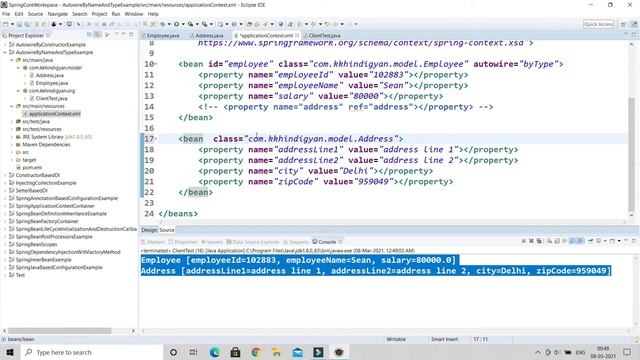Click the taskbar search box
This screenshot has height=360, width=640.
coord(92,352)
